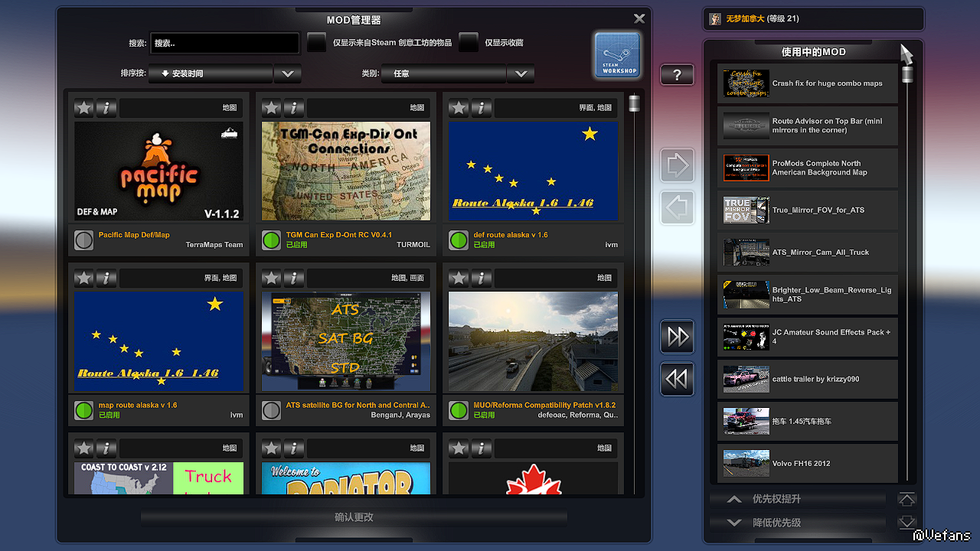The image size is (980, 551).
Task: Select 'True_Mirror_FOV_for_ATS' in active mods
Action: pyautogui.click(x=808, y=210)
